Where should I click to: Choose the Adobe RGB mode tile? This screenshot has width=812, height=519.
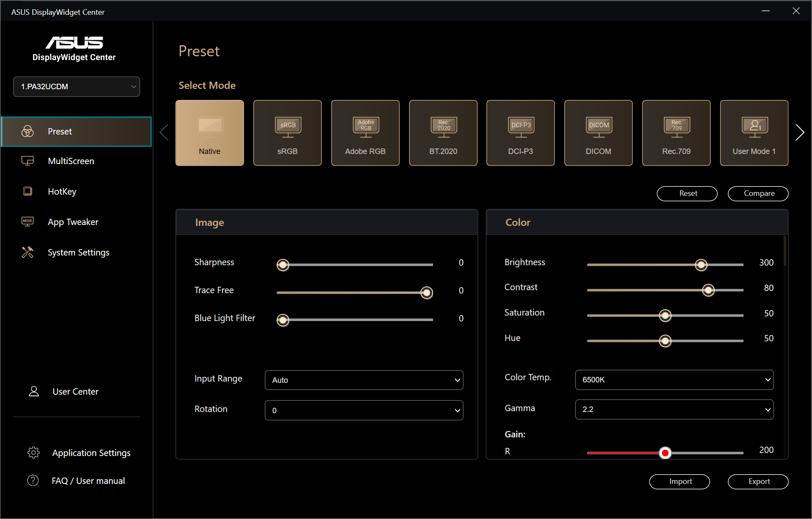(x=365, y=133)
